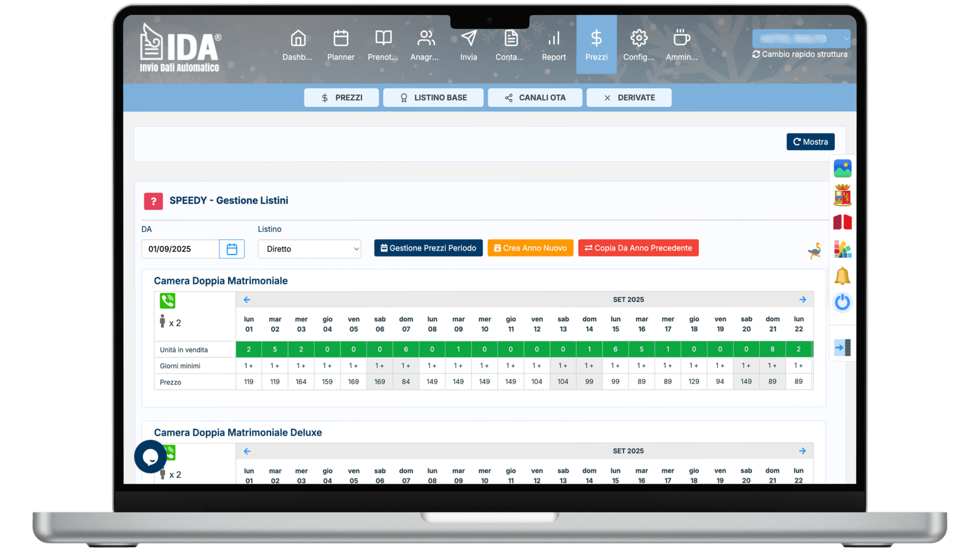Click the Unità in vendita row label
The height and width of the screenshot is (551, 980).
point(184,350)
